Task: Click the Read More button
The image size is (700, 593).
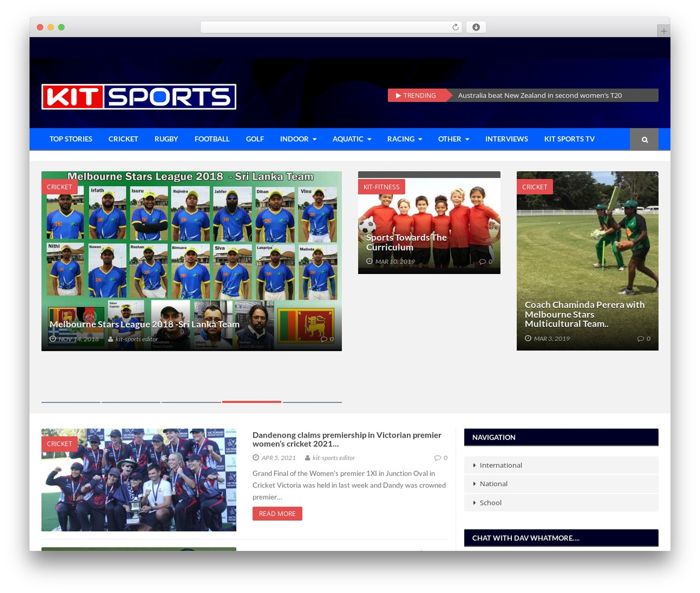Action: tap(277, 514)
